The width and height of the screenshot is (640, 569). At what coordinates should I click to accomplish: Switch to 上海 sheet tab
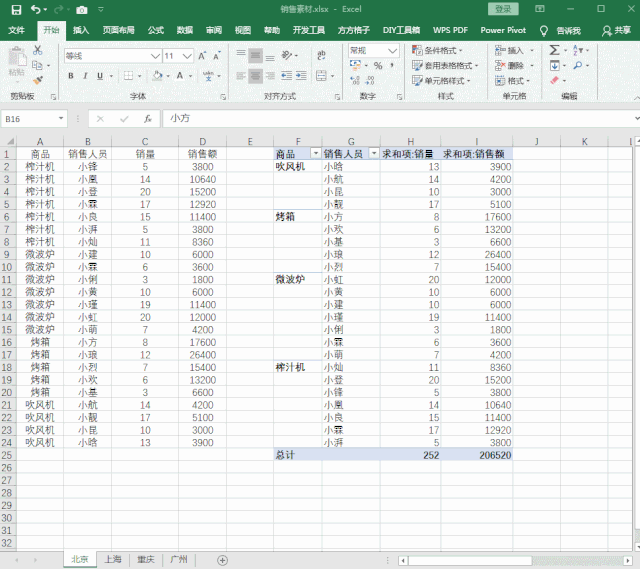[113, 559]
